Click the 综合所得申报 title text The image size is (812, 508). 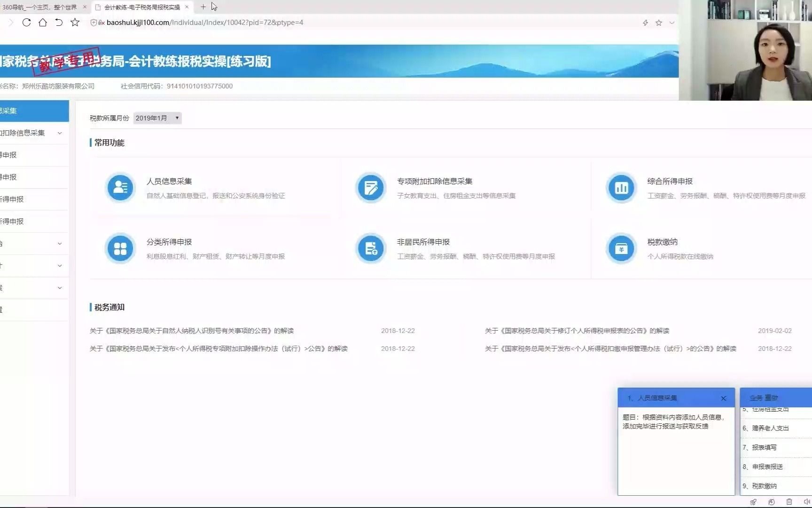(670, 182)
